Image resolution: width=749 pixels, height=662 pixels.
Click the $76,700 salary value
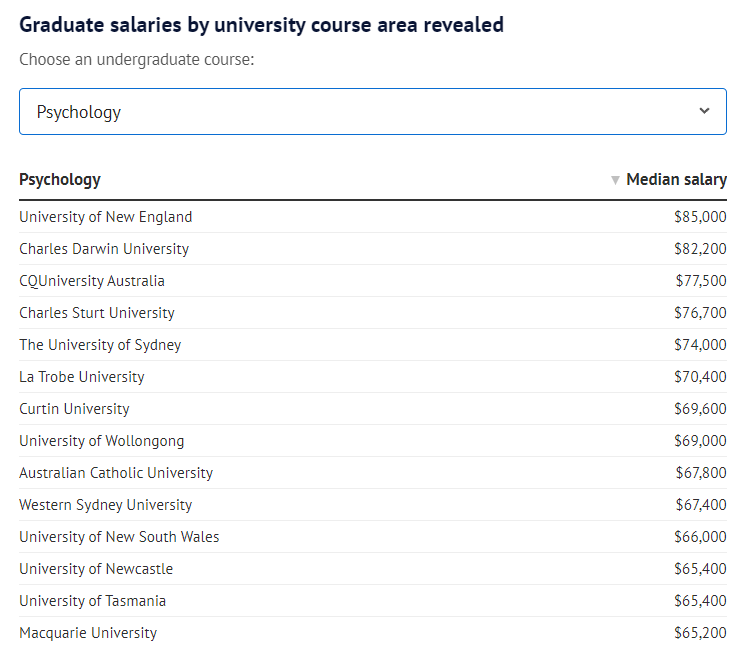point(700,313)
